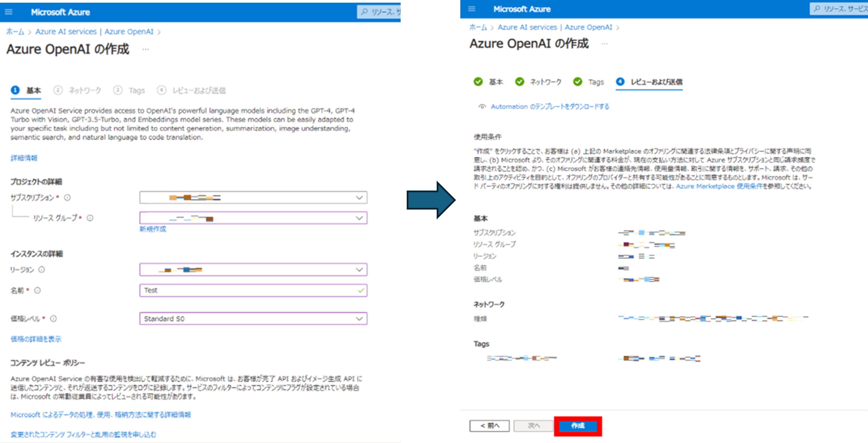This screenshot has width=868, height=443.
Task: Expand the リージョン dropdown
Action: pyautogui.click(x=253, y=270)
